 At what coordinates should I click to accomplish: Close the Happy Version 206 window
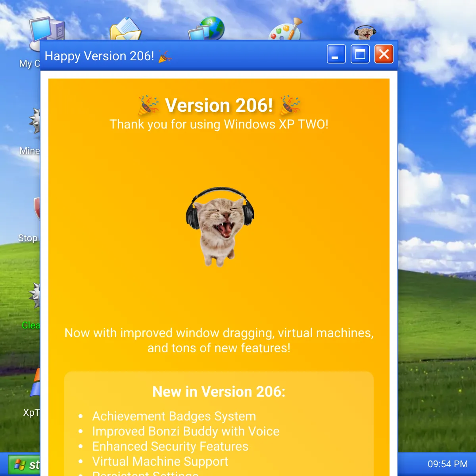(384, 54)
